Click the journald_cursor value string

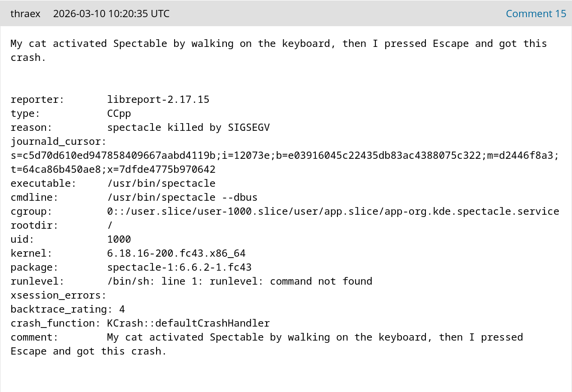pos(284,155)
